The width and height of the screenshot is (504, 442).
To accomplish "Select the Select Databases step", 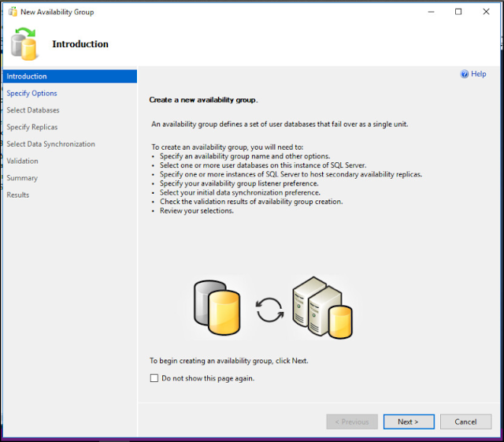I will click(33, 110).
